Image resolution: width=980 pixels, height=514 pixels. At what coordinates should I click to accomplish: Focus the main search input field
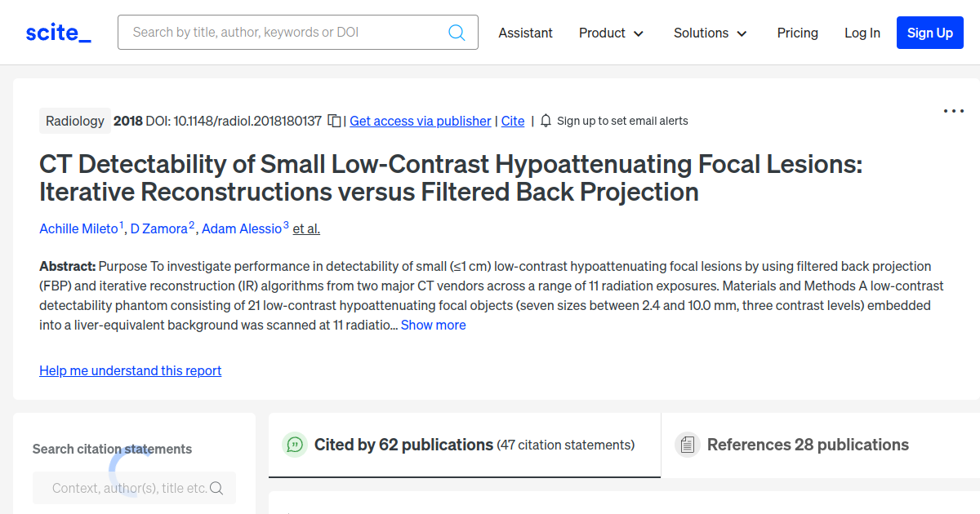click(x=286, y=33)
